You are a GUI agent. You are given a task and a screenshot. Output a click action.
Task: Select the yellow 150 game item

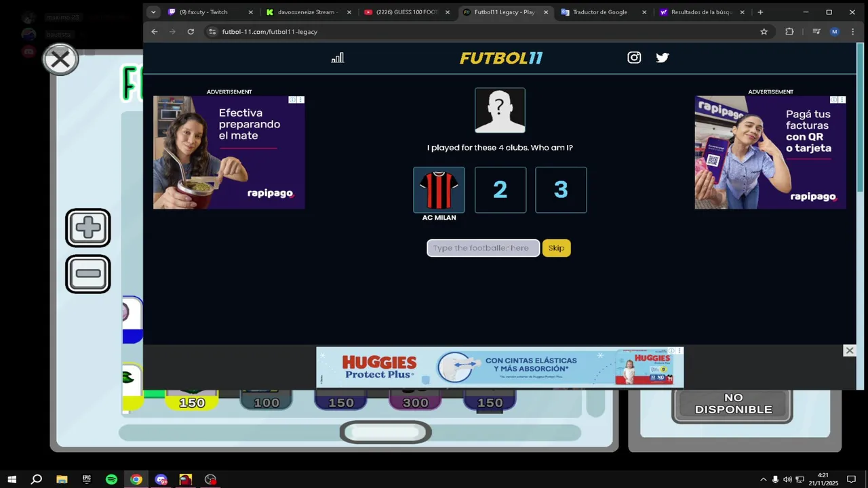pos(192,402)
